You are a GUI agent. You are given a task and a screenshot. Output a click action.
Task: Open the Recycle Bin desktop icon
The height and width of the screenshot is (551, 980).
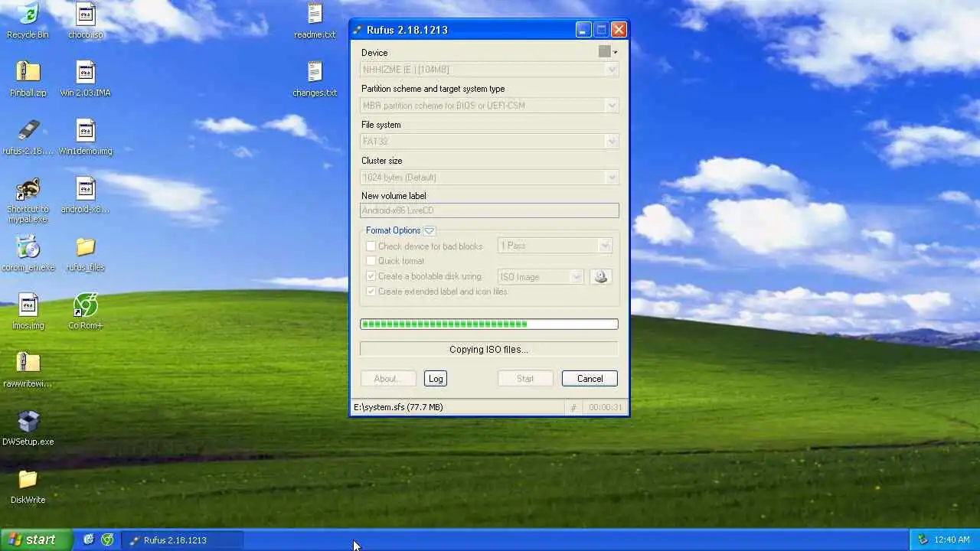(28, 14)
